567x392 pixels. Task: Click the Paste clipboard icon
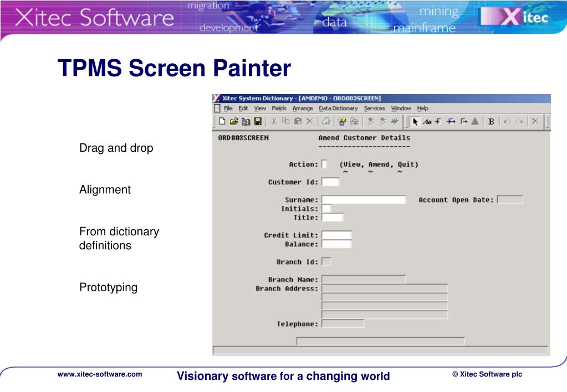(298, 121)
